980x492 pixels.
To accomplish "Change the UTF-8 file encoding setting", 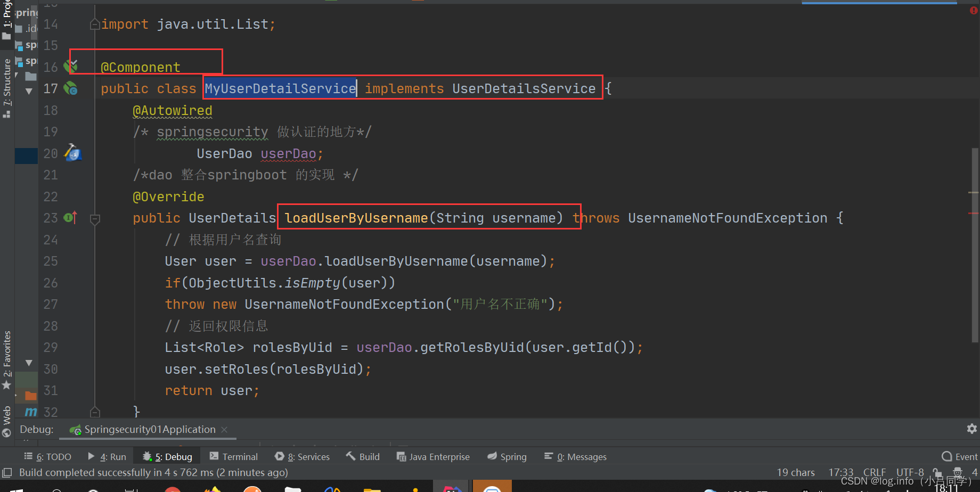I will click(x=910, y=472).
